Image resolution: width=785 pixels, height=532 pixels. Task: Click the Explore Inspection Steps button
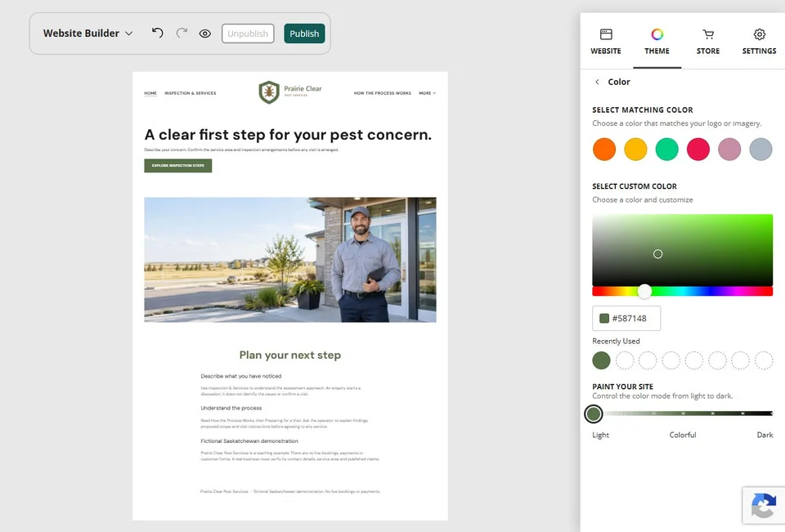[x=177, y=166]
